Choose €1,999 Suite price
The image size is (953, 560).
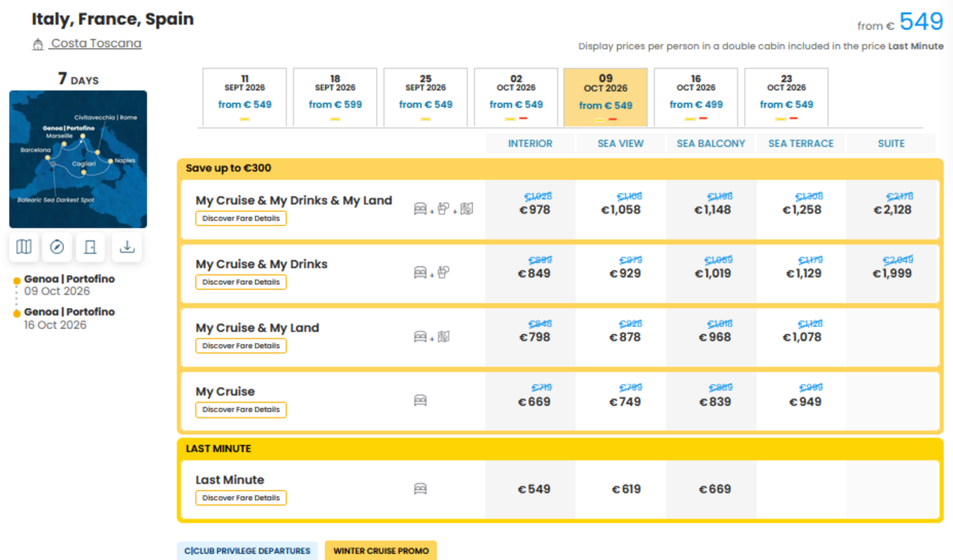[x=892, y=273]
